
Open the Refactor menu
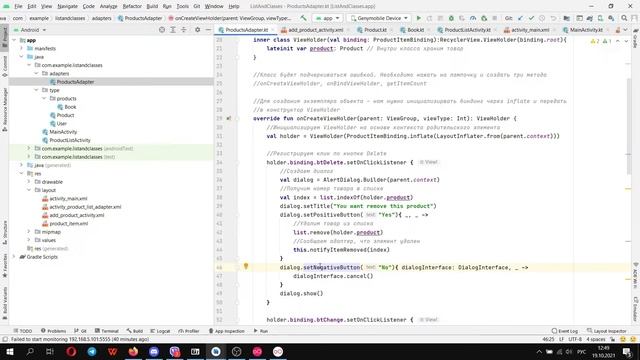click(x=132, y=6)
